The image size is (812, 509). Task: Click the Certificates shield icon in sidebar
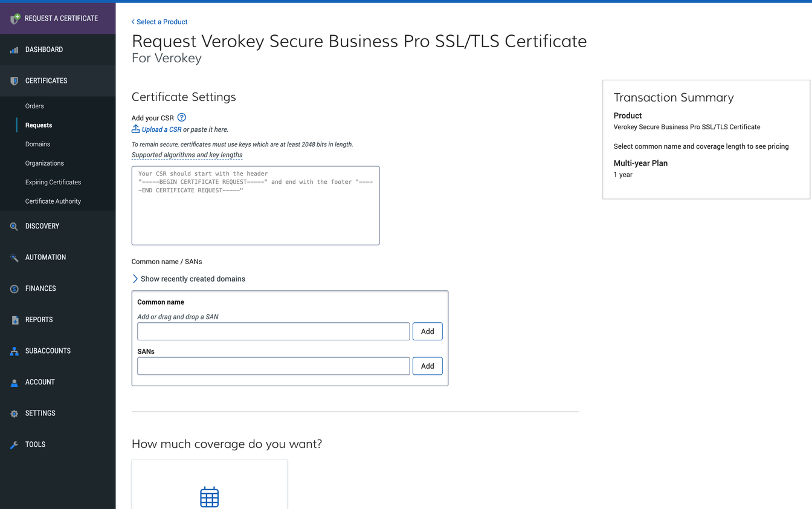tap(13, 80)
